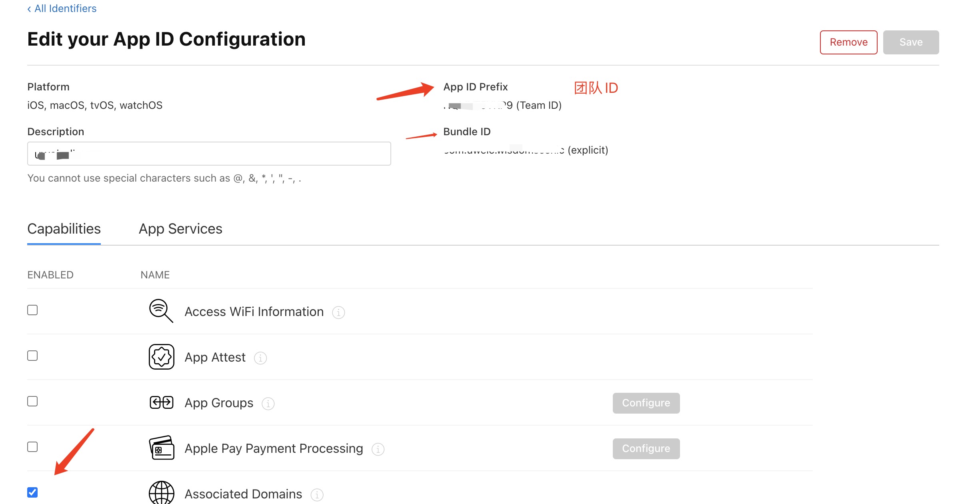Open info tooltip beside Access WiFi Information
Image resolution: width=980 pixels, height=504 pixels.
point(338,312)
